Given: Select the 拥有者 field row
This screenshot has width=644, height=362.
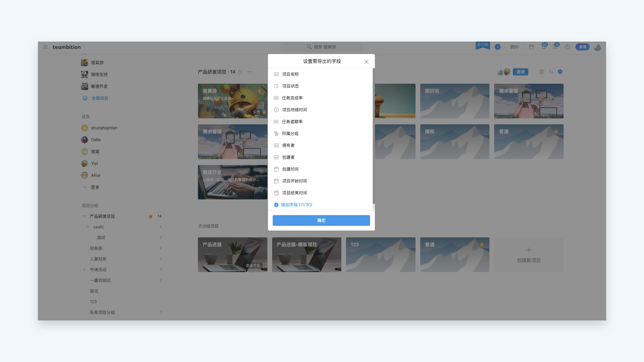Looking at the screenshot, I should point(320,145).
